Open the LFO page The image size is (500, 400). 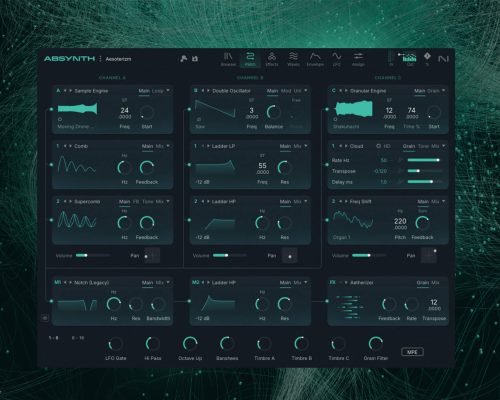[x=337, y=59]
